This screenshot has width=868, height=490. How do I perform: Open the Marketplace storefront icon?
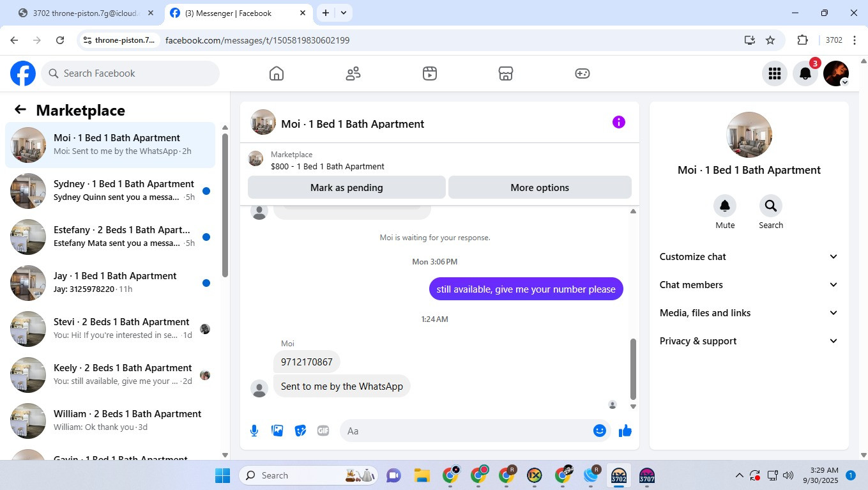pyautogui.click(x=506, y=73)
